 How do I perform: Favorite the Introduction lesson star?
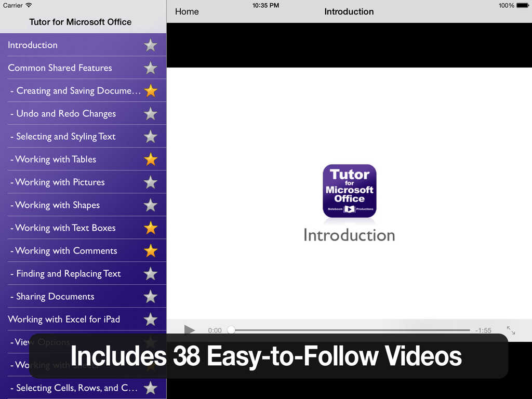click(x=151, y=45)
